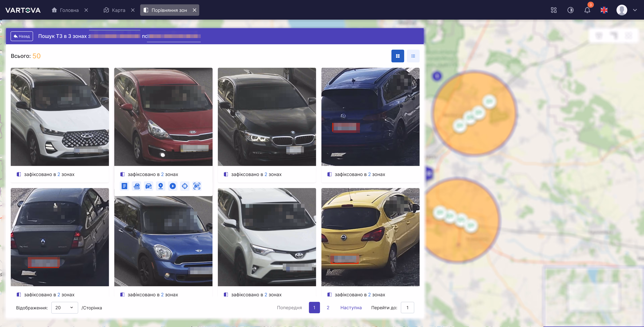Viewport: 644px width, 327px height.
Task: Click zone compare icon under blue Mini
Action: pos(122,294)
